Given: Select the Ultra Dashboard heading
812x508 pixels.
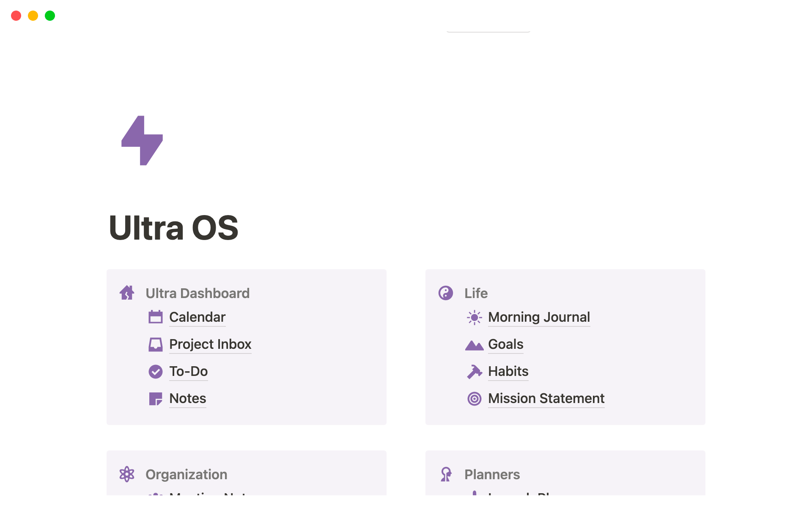Looking at the screenshot, I should point(198,293).
